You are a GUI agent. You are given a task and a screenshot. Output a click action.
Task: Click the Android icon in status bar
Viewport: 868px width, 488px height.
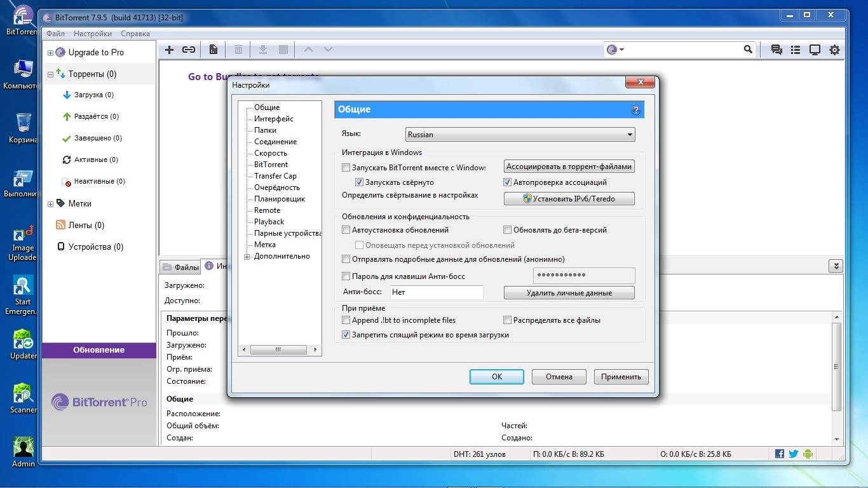coord(808,454)
